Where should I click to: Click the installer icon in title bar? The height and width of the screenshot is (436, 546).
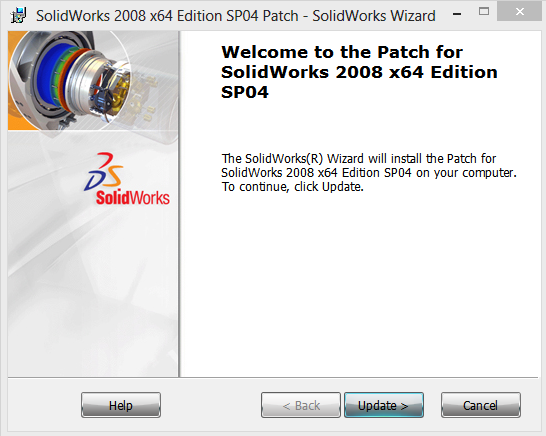pos(18,16)
